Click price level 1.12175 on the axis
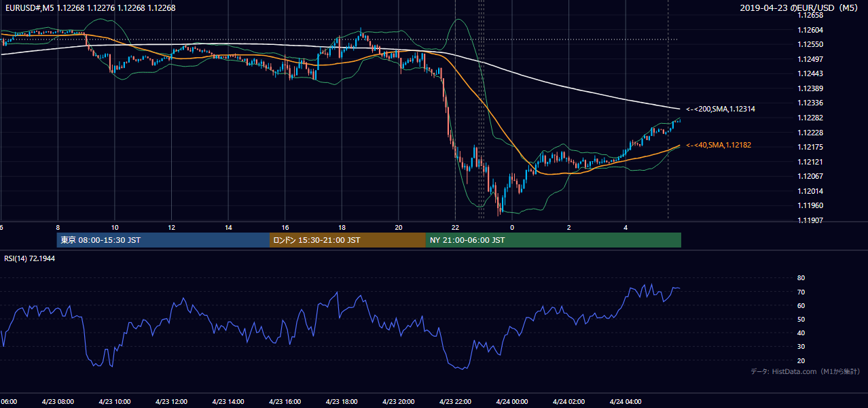The image size is (868, 408). (x=810, y=147)
